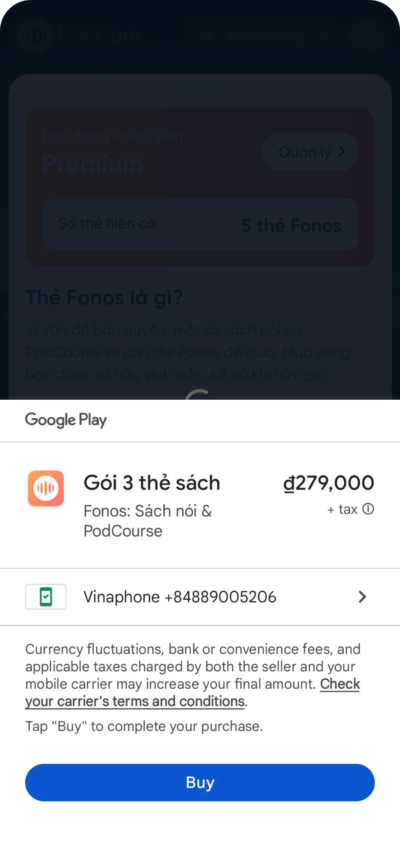Tap the carrier billing payment icon
This screenshot has width=400, height=868.
pyautogui.click(x=46, y=597)
